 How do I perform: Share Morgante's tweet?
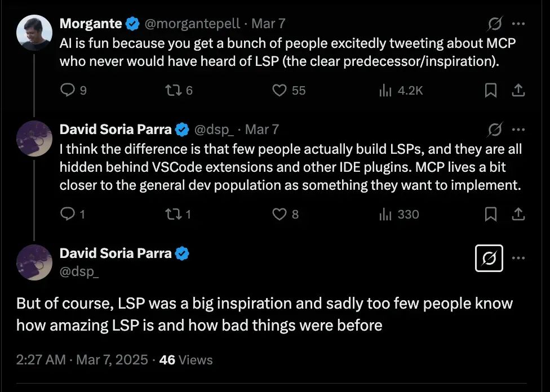(518, 90)
